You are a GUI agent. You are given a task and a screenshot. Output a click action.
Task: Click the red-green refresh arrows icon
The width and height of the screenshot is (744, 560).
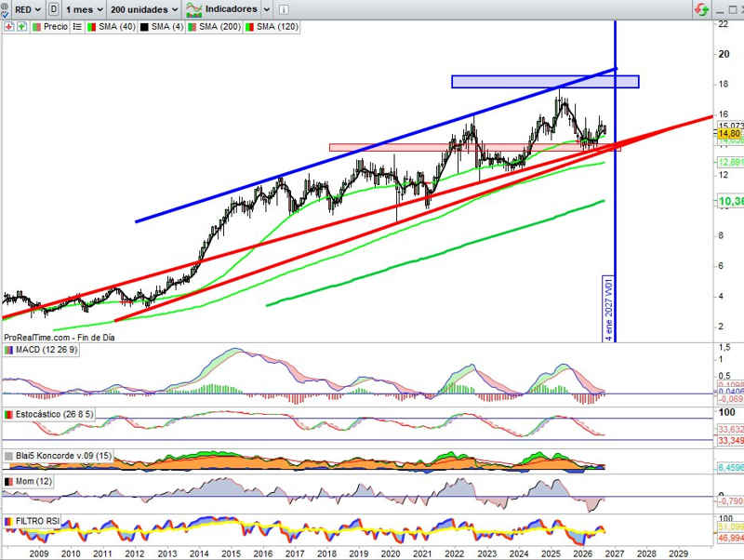click(701, 9)
